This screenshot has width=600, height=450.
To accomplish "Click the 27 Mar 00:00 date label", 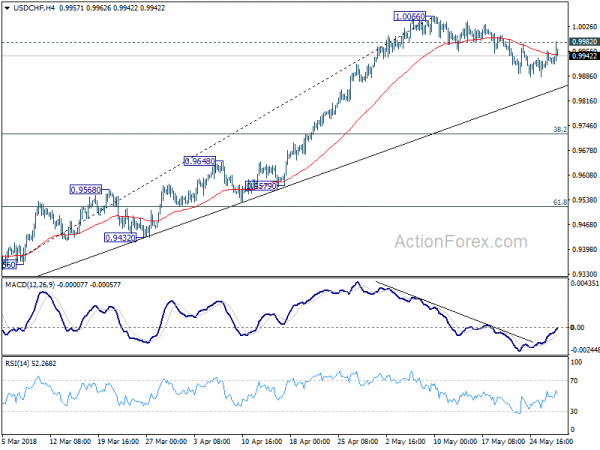I will click(x=166, y=442).
